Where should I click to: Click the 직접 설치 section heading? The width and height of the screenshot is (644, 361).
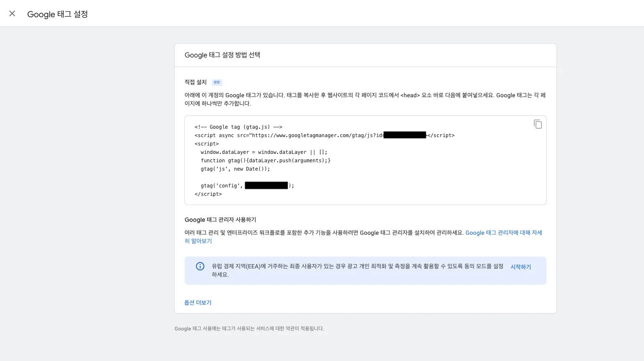[x=195, y=82]
